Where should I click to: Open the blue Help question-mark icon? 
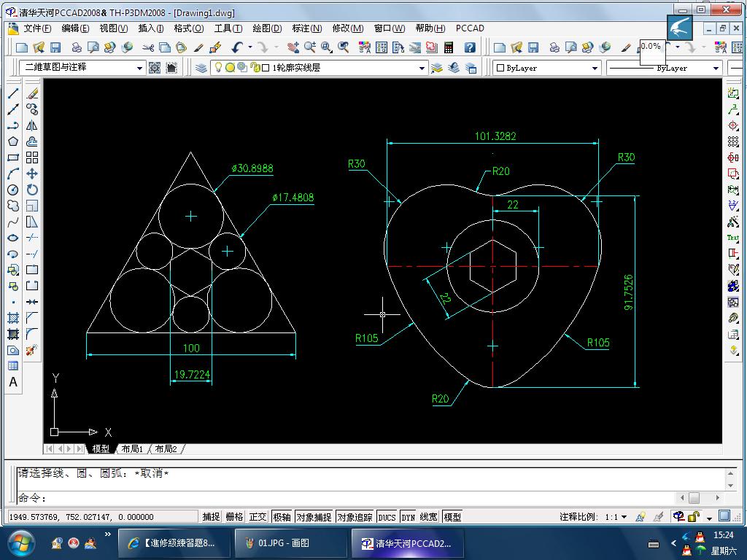[x=470, y=47]
